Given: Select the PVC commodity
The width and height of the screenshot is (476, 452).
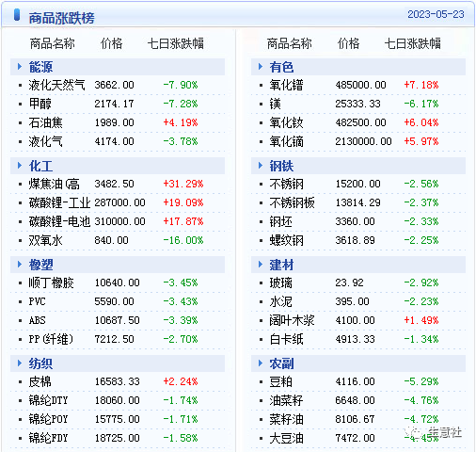Looking at the screenshot, I should pos(37,301).
